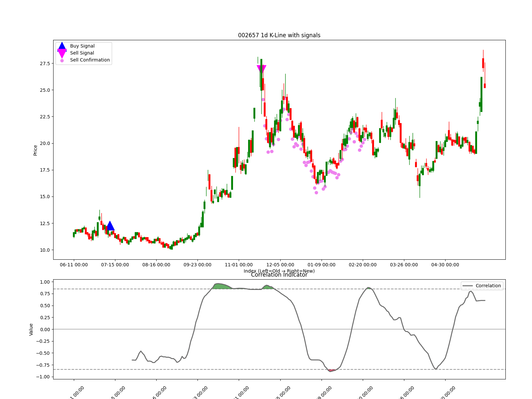
Task: Click the red shaded area under correlation trough
Action: point(332,370)
